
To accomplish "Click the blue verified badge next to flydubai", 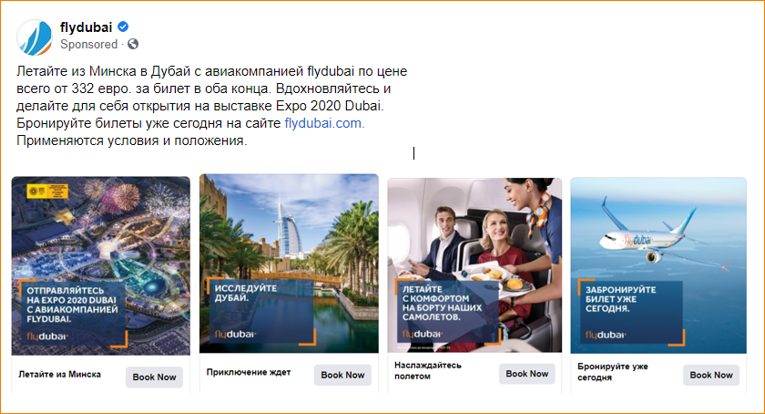I will 123,27.
